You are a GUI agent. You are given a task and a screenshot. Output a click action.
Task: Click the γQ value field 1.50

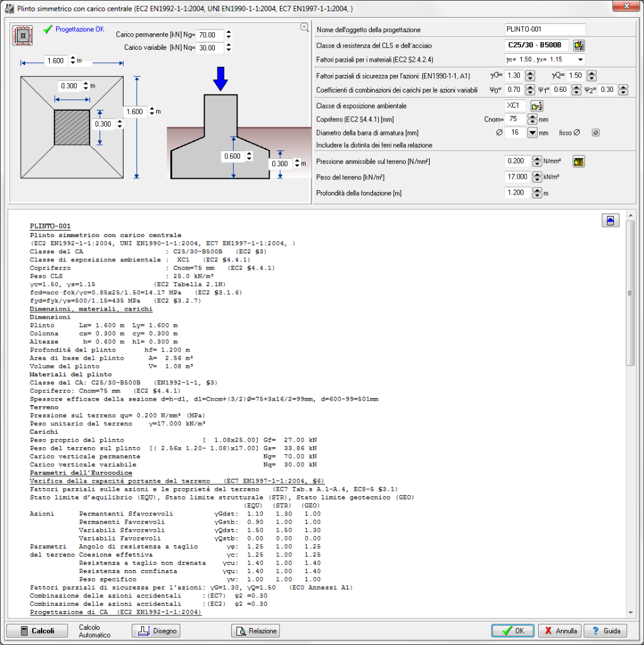coord(576,76)
